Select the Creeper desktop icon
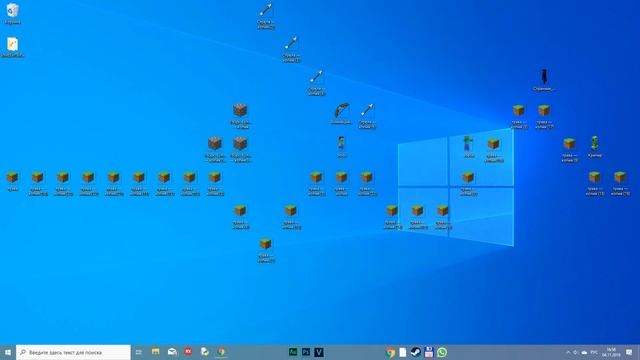640x360 pixels. tap(595, 147)
